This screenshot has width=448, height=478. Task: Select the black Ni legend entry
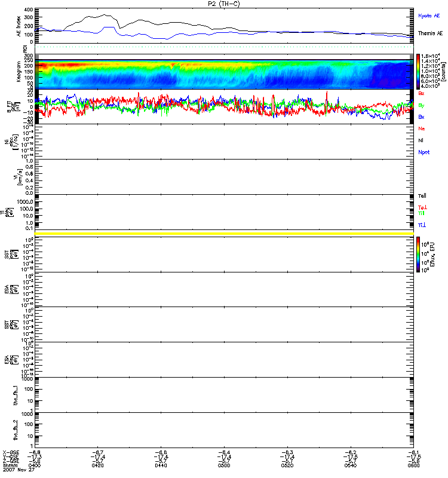coord(421,140)
